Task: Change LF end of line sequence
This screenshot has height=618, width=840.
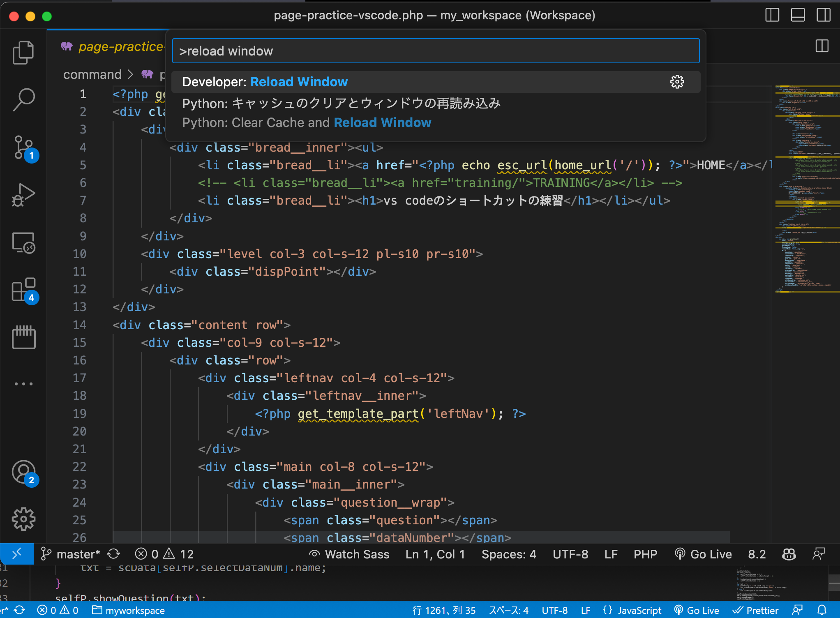Action: pyautogui.click(x=611, y=554)
